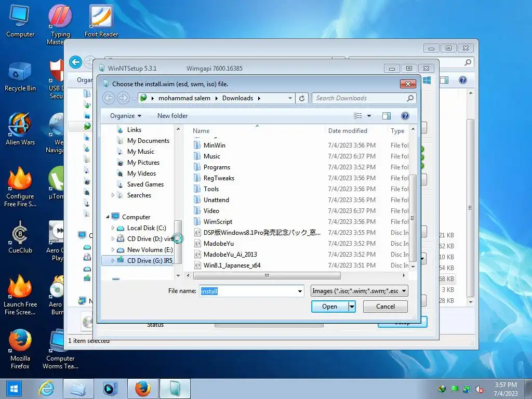Open Configure Free Fire S... desktop shortcut

pyautogui.click(x=20, y=187)
